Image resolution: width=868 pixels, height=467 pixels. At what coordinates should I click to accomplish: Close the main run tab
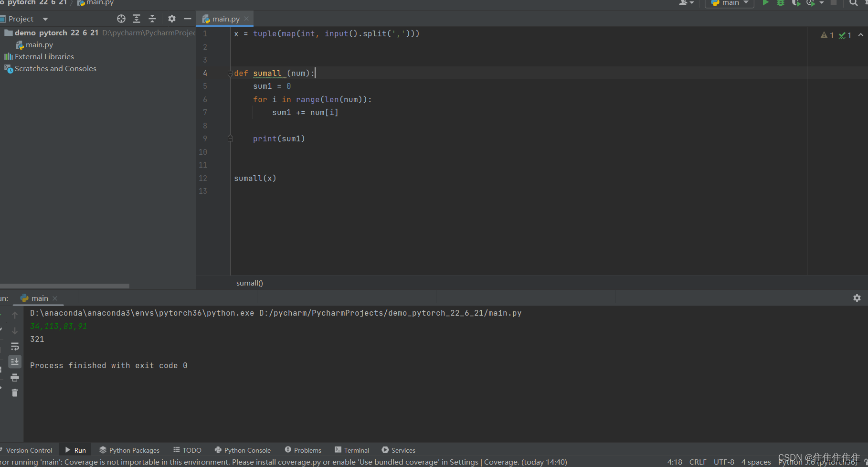pos(55,298)
